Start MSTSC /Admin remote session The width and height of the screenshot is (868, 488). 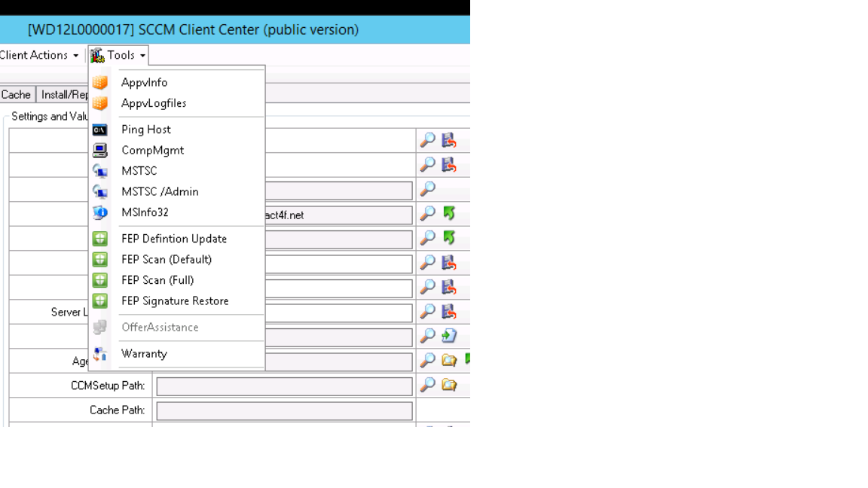[176, 191]
